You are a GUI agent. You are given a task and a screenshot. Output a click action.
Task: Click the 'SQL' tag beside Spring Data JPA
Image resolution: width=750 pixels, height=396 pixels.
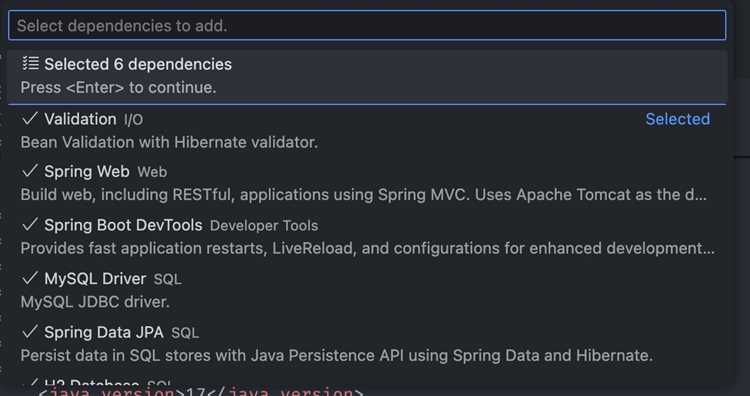tap(185, 332)
